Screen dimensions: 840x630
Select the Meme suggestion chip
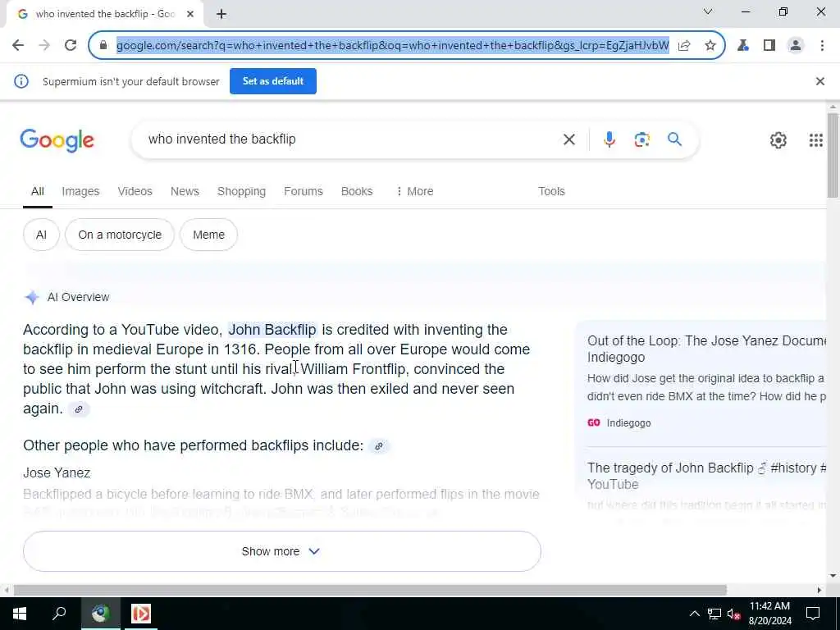[x=208, y=235]
